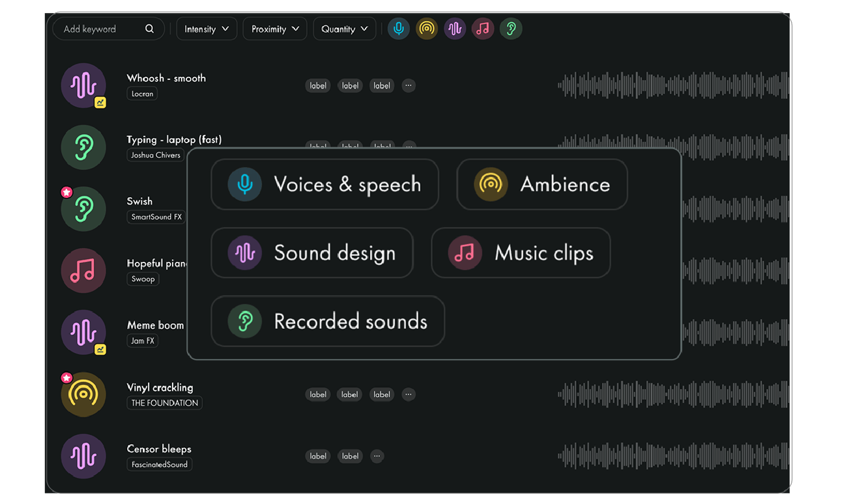Open THE FOUNDATION author tag
Viewport: 847px width, 504px height.
(x=164, y=403)
